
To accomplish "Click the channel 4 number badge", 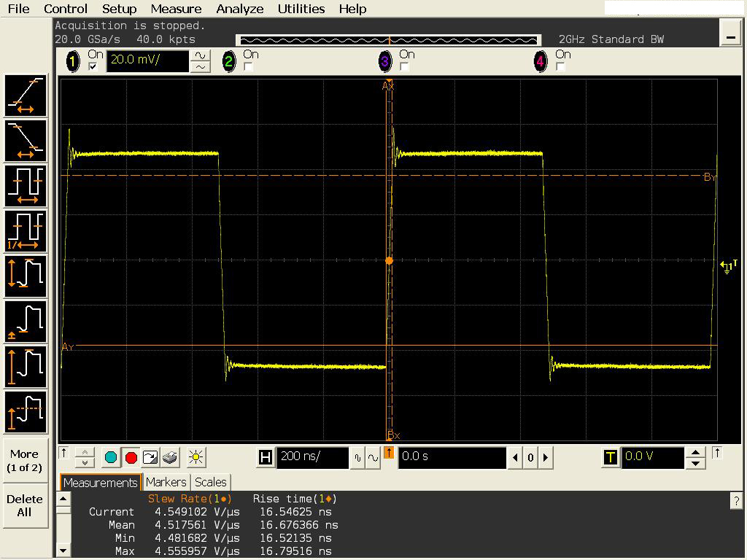I will [541, 61].
